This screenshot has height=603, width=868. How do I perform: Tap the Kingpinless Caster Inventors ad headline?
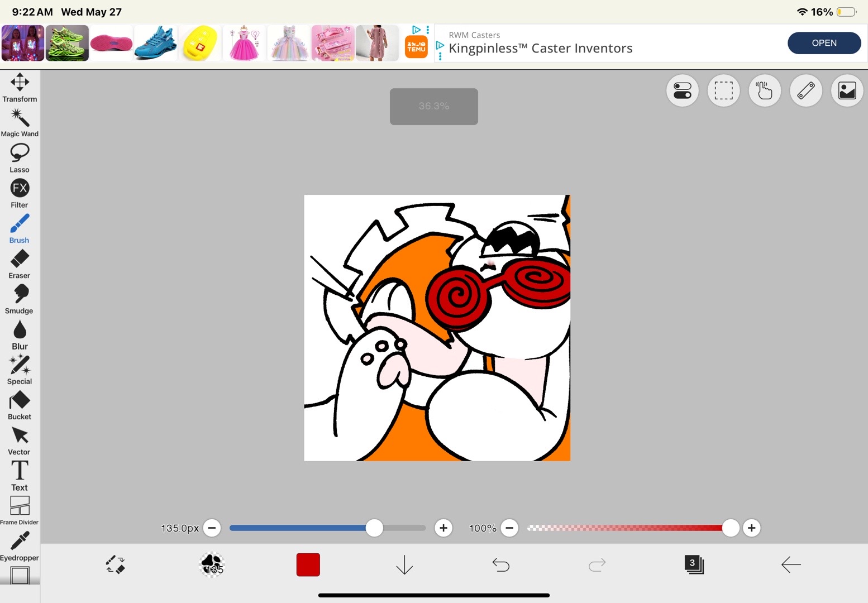click(541, 49)
